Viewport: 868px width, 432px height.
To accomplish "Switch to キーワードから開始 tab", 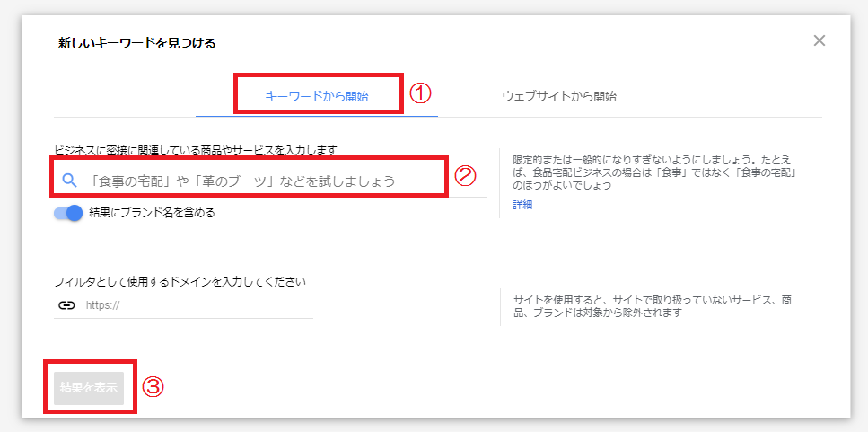I will click(x=317, y=96).
